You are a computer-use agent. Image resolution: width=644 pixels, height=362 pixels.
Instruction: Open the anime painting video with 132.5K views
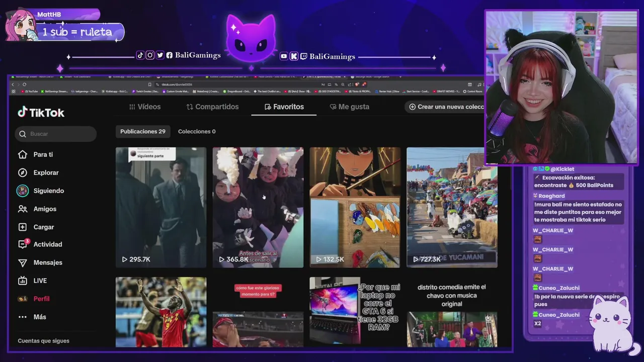pos(355,207)
